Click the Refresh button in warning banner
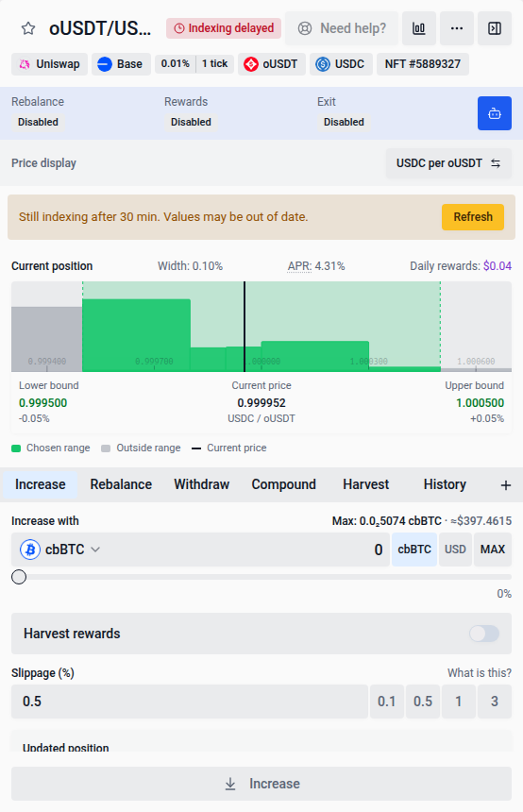523x812 pixels. (473, 217)
